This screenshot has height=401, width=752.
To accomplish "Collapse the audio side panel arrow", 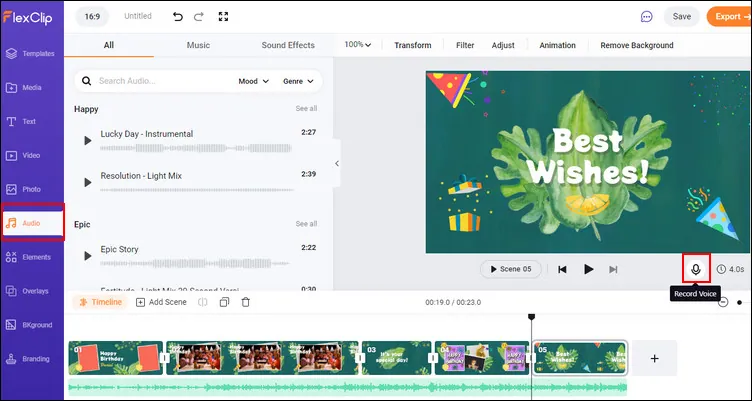I will click(x=337, y=164).
